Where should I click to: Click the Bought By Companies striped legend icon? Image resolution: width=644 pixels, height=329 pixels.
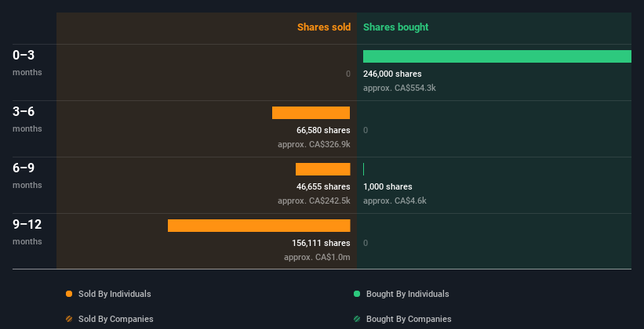357,319
